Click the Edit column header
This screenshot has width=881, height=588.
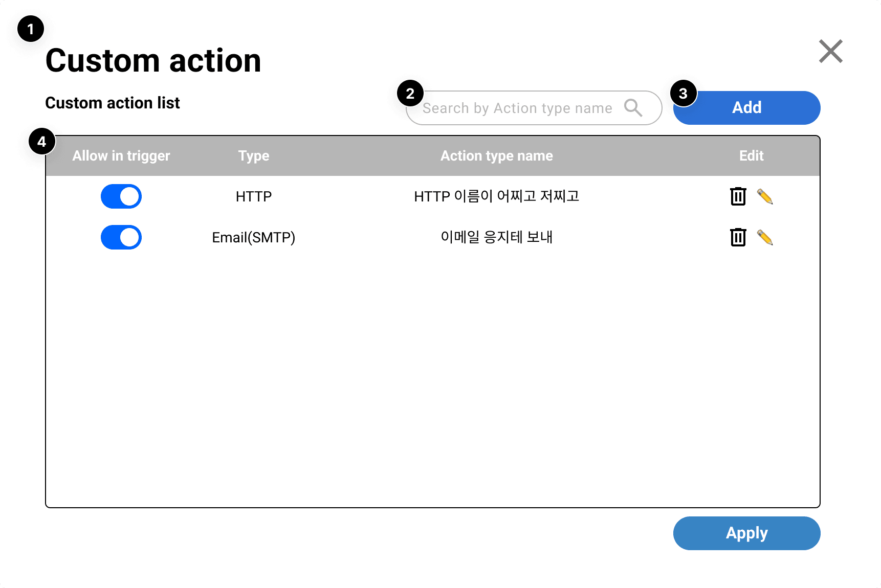(x=751, y=155)
